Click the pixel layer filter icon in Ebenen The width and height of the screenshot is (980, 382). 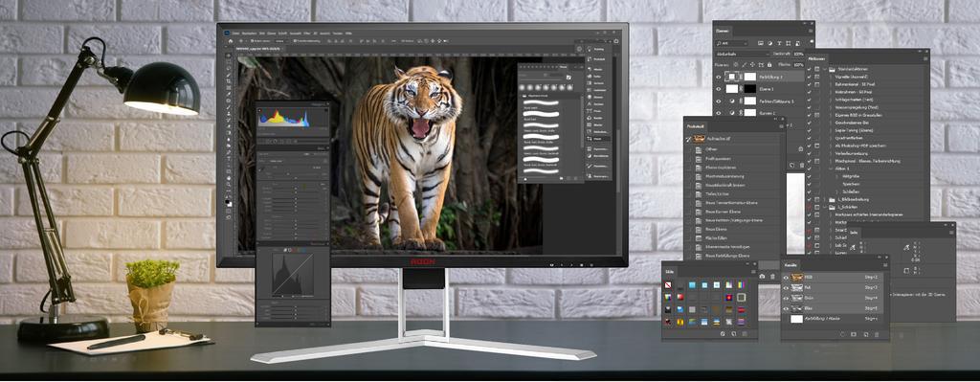point(761,43)
